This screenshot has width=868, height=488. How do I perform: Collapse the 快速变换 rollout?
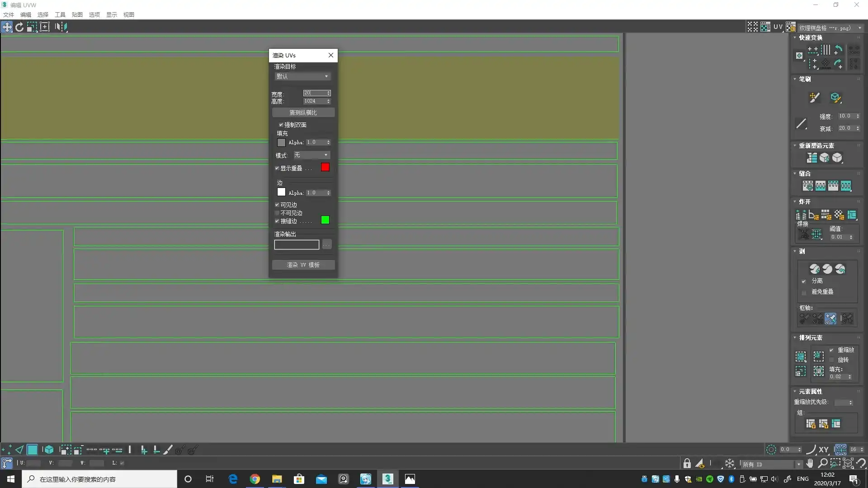click(810, 38)
